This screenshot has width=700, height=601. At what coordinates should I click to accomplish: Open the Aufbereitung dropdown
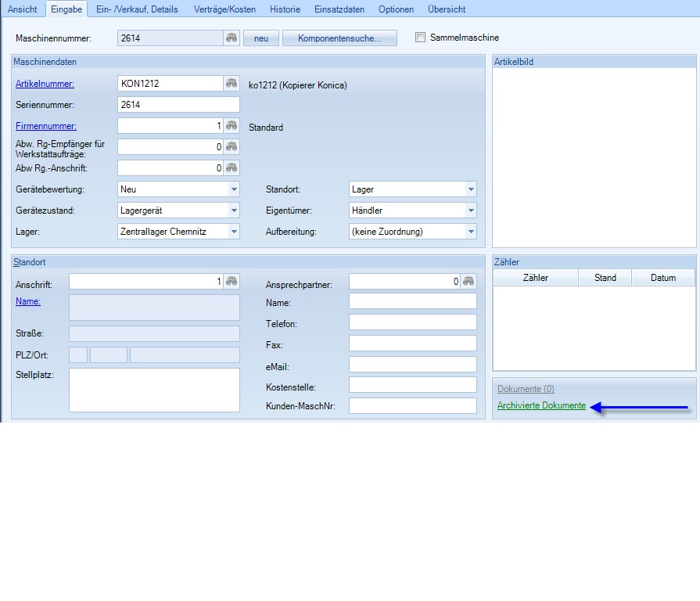coord(470,232)
